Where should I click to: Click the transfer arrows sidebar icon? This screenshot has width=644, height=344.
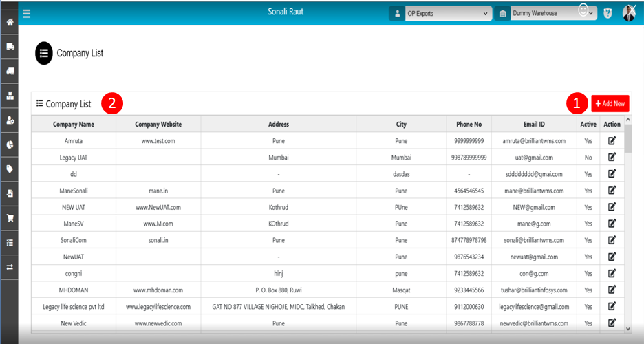pos(10,267)
